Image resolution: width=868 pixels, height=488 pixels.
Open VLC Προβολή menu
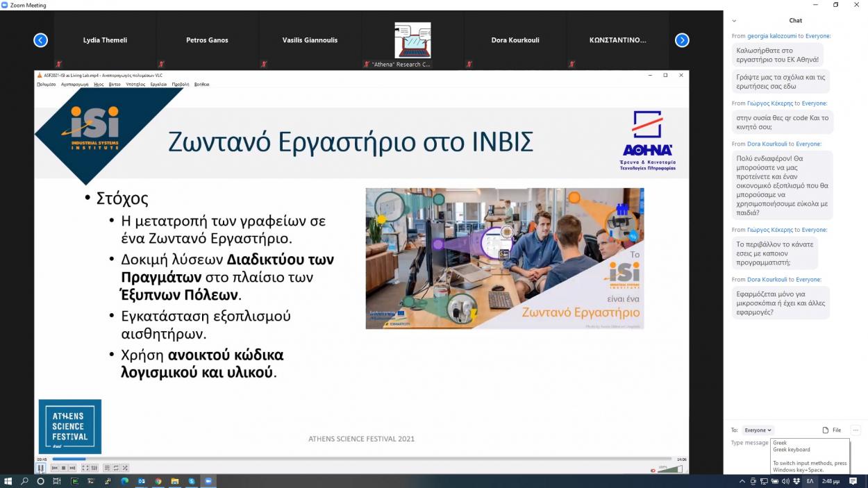coord(181,84)
